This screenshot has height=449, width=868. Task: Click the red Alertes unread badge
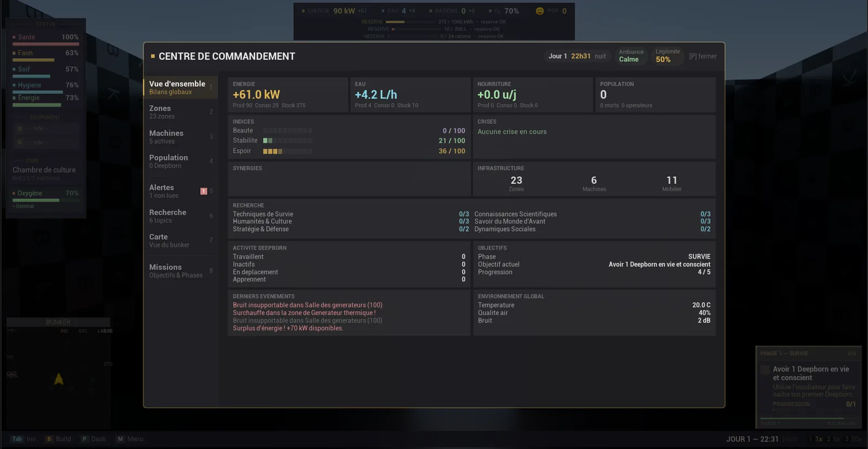pyautogui.click(x=203, y=191)
